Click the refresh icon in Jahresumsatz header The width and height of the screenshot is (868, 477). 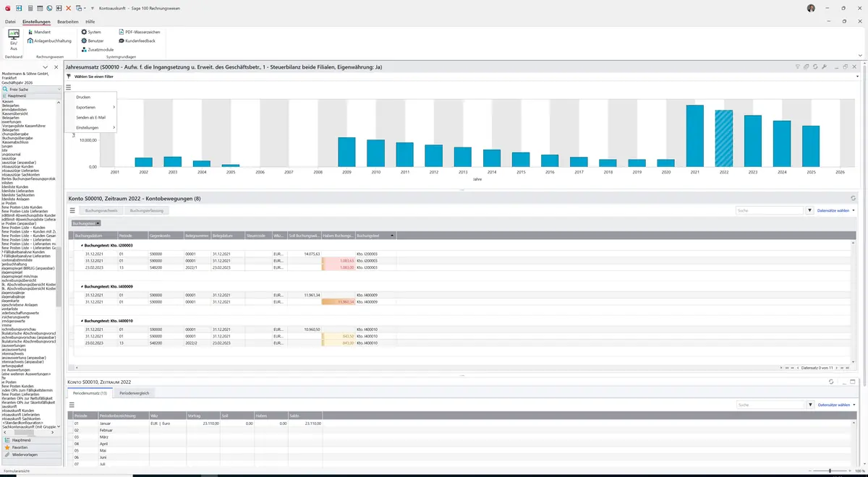click(815, 66)
